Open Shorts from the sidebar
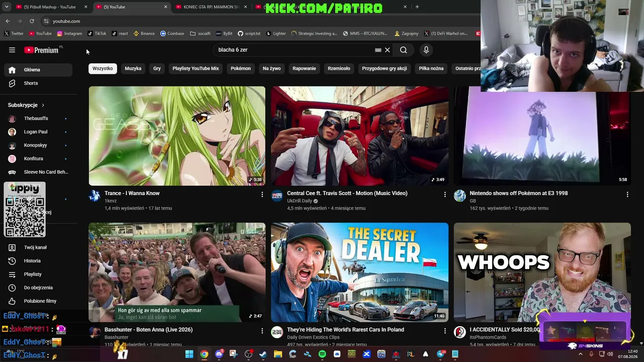This screenshot has height=362, width=644. click(x=38, y=83)
